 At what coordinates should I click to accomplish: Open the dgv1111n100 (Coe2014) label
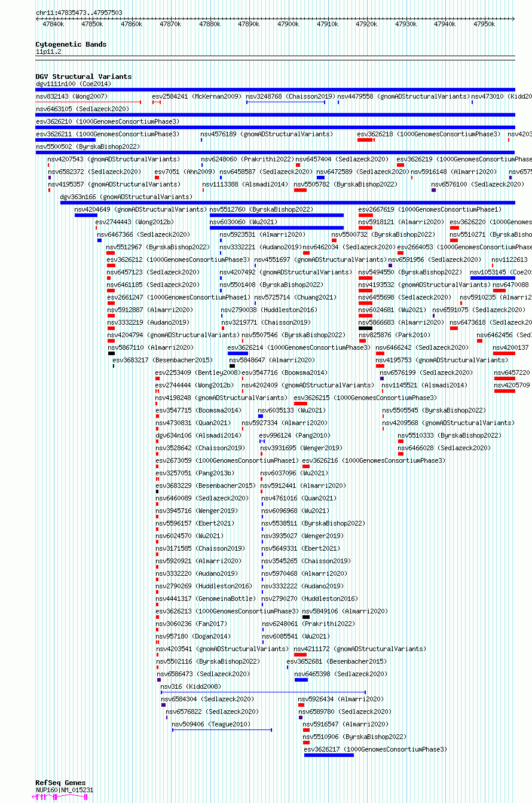click(x=74, y=84)
